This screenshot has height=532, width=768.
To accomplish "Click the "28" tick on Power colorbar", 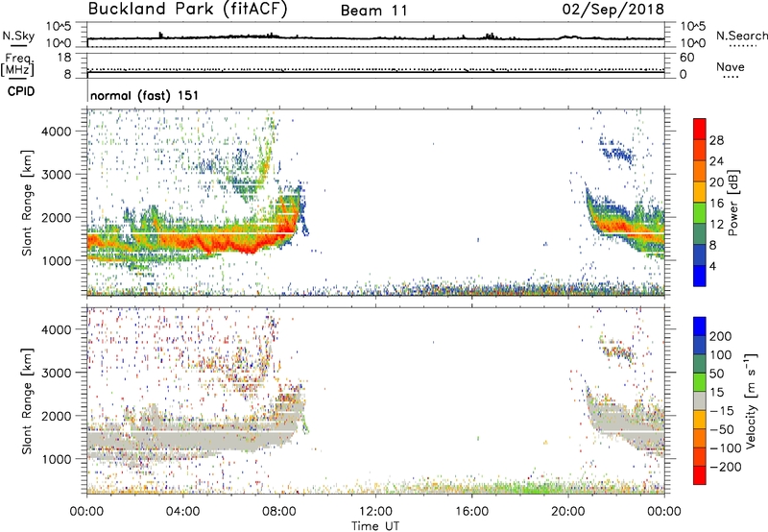I will (716, 140).
